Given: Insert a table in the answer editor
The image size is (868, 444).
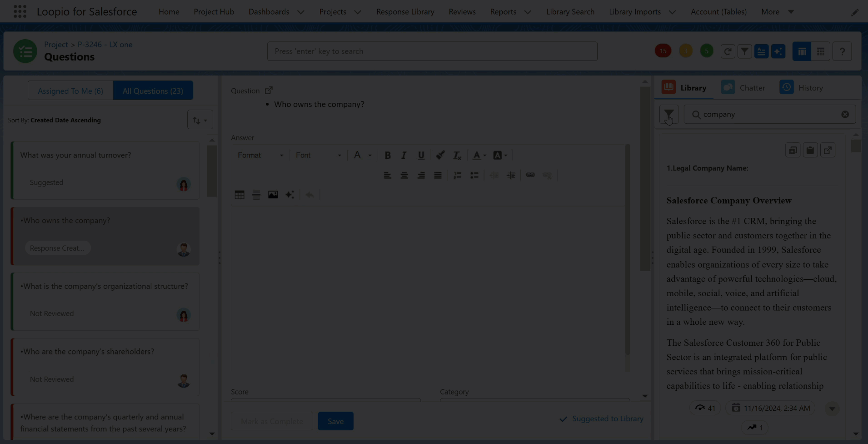Looking at the screenshot, I should [239, 195].
